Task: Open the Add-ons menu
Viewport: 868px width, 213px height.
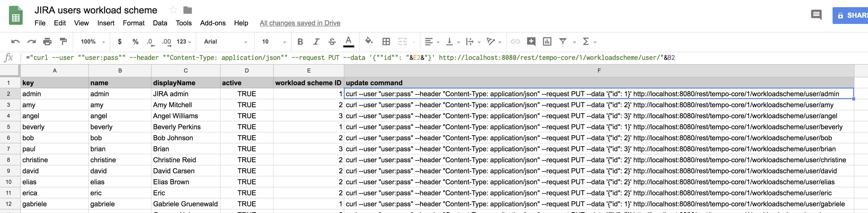Action: point(213,23)
